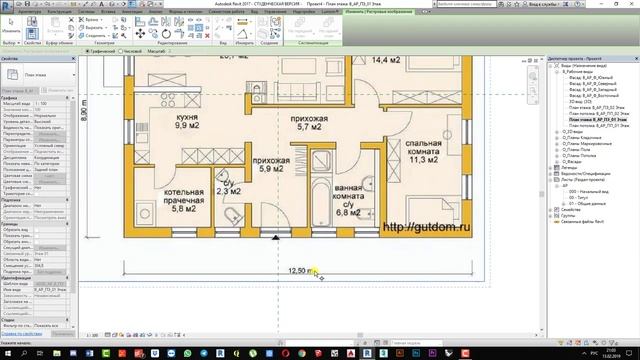Open the 'Конструкция' ribbon tab

[x=59, y=12]
